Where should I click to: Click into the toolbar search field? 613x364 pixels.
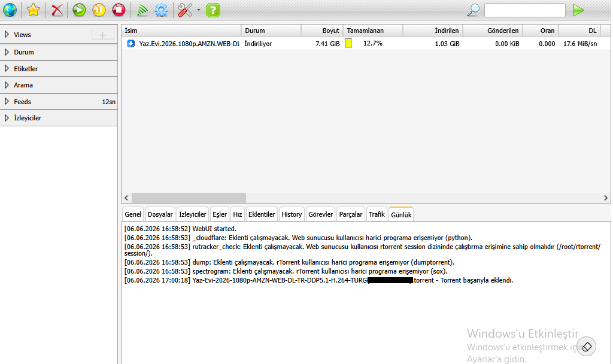(524, 10)
